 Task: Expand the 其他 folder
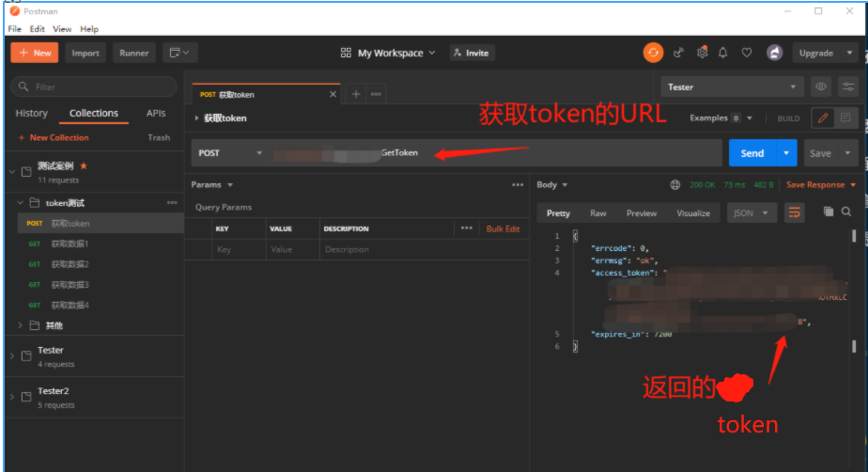point(20,325)
